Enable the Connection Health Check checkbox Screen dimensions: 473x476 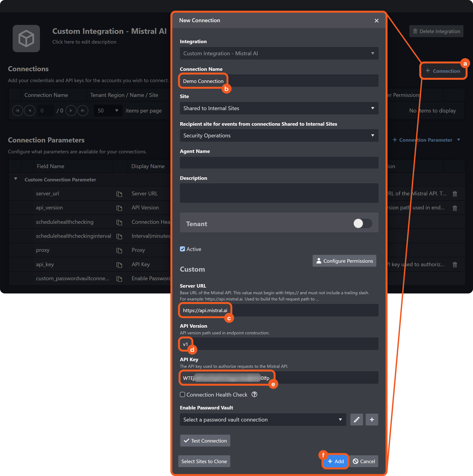(182, 394)
